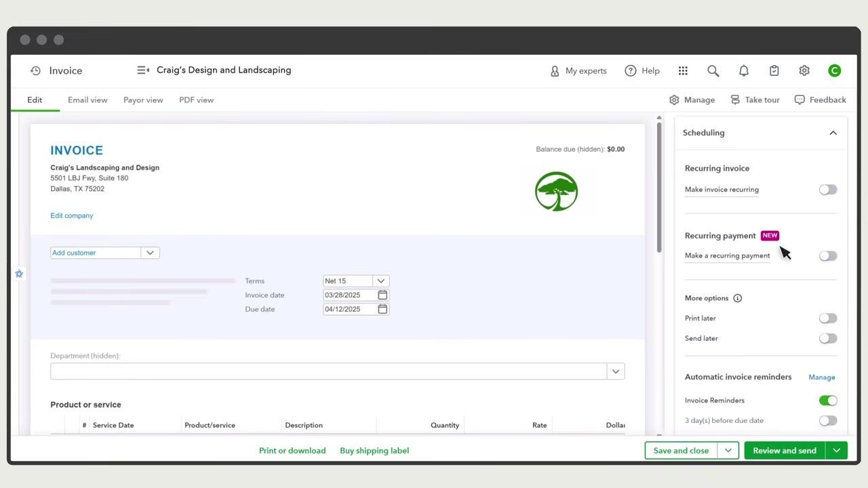Screen dimensions: 868x488
Task: Click Manage link for invoice reminders
Action: pos(822,378)
